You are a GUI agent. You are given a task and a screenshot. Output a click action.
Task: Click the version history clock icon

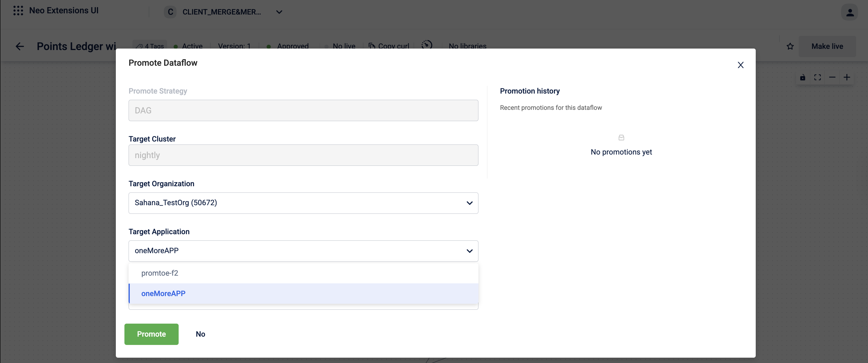[427, 45]
